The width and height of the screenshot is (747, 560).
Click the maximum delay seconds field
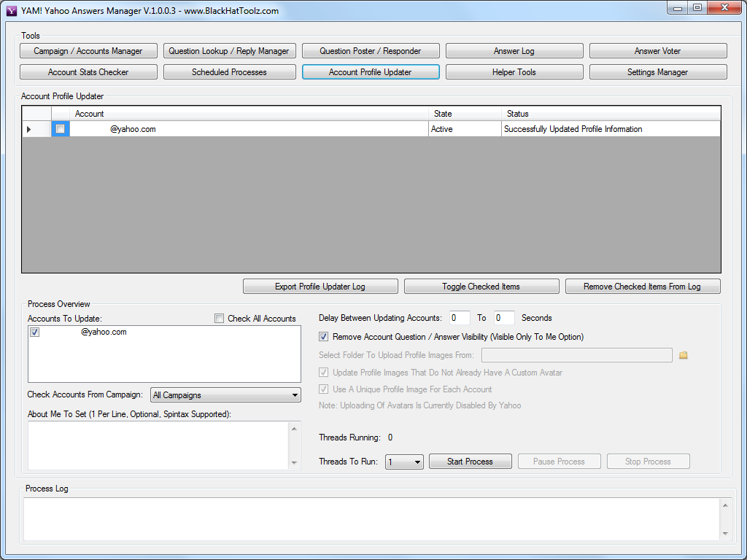(x=504, y=318)
